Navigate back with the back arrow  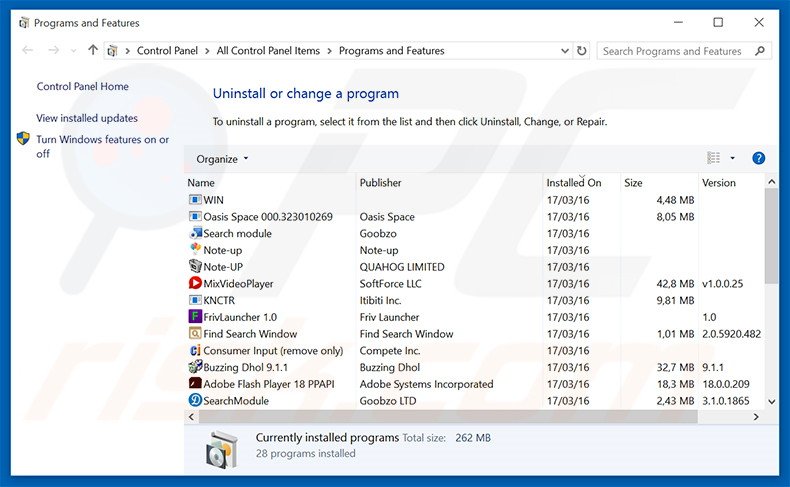coord(28,50)
